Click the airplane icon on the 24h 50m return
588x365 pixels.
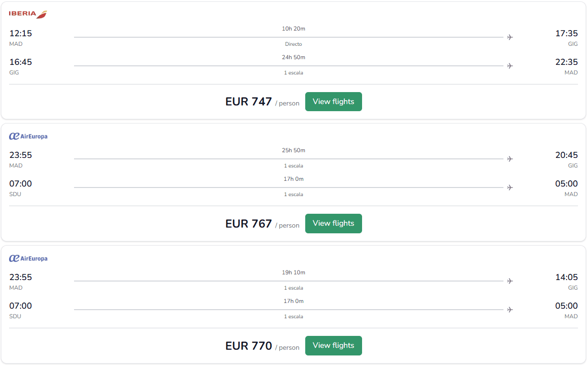coord(510,66)
